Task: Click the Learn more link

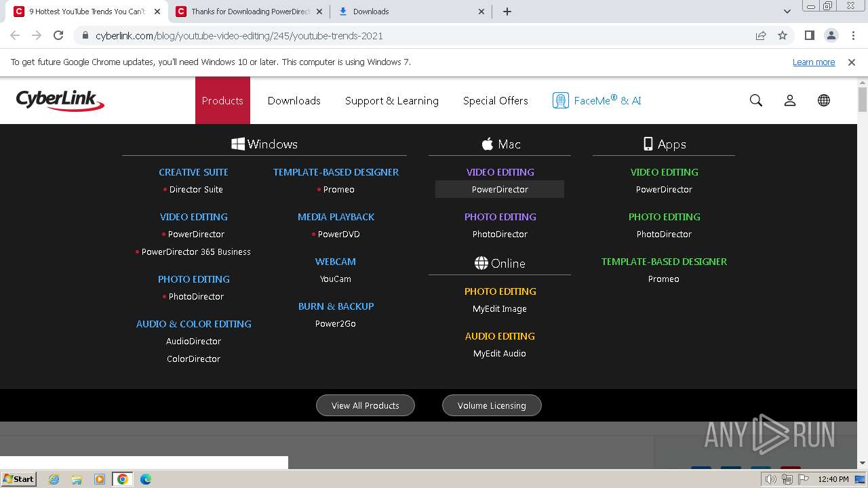Action: 814,62
